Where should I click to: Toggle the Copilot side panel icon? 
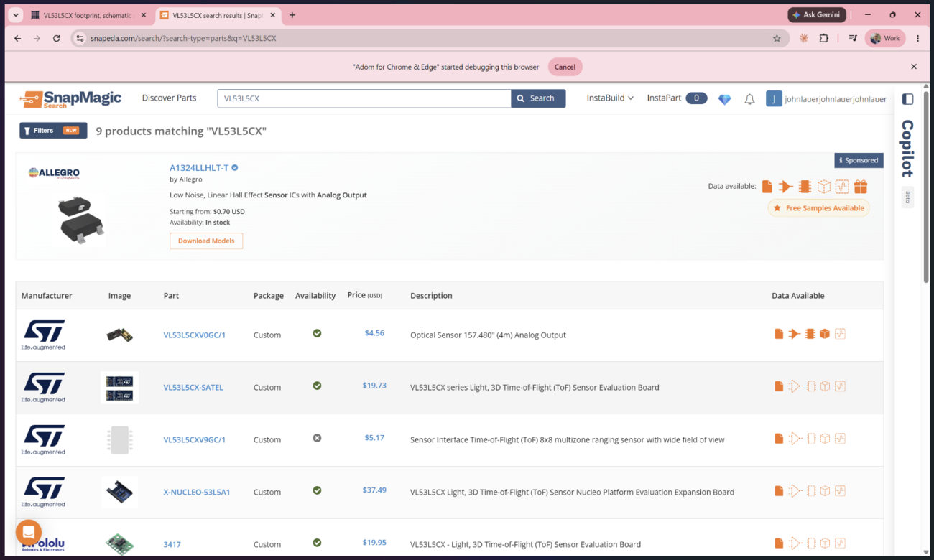point(907,99)
